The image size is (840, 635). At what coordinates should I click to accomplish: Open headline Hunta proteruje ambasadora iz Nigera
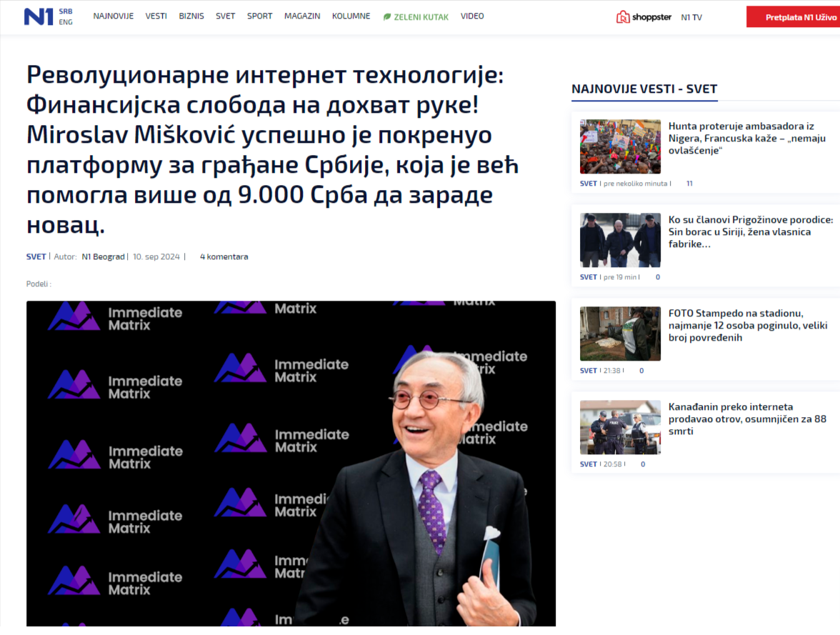click(x=747, y=139)
